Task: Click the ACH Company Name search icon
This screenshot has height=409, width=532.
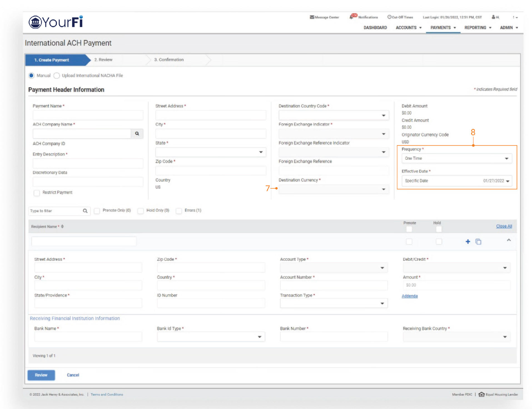Action: (x=137, y=134)
